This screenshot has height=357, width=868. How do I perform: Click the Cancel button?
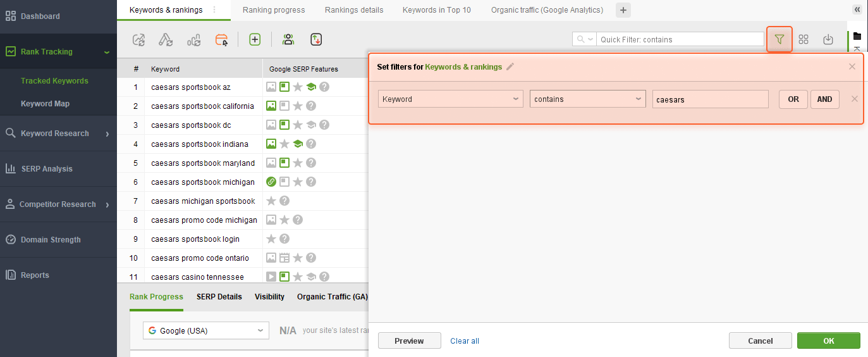(x=761, y=341)
